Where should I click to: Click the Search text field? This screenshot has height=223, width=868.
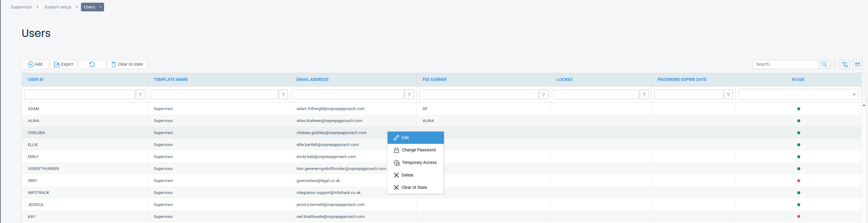click(785, 64)
